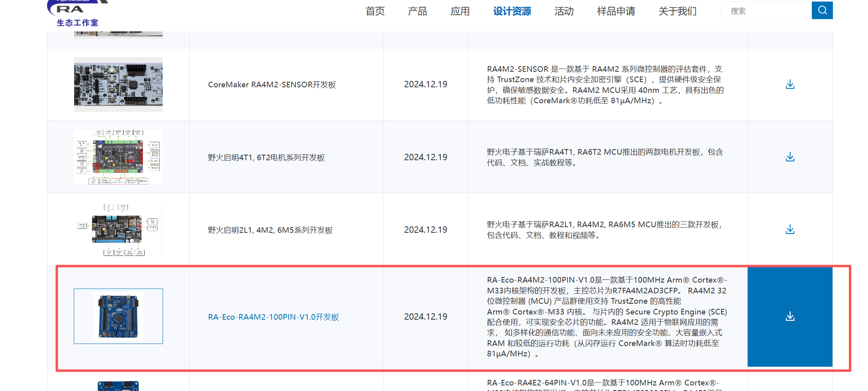Image resolution: width=868 pixels, height=391 pixels.
Task: Open the 关于我们 page
Action: (678, 11)
